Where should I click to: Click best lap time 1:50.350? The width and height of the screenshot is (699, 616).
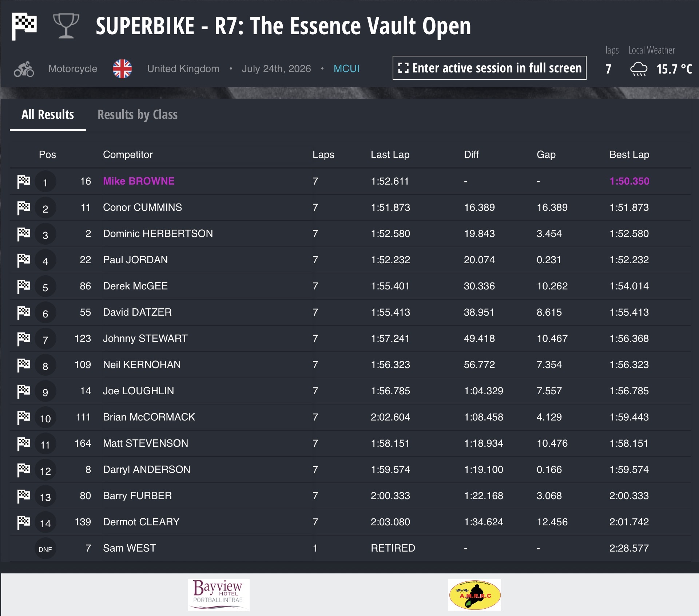tap(629, 181)
